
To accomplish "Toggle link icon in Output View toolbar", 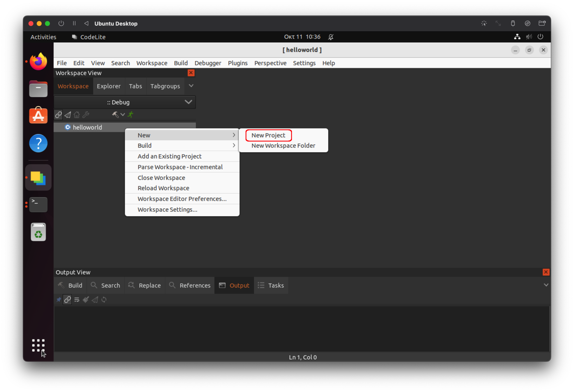I will click(x=67, y=299).
